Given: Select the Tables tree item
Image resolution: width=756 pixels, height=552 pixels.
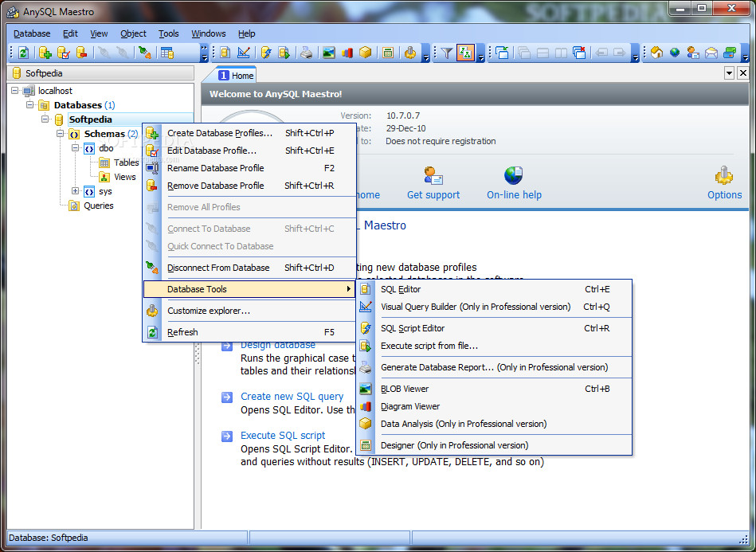Looking at the screenshot, I should pyautogui.click(x=127, y=162).
